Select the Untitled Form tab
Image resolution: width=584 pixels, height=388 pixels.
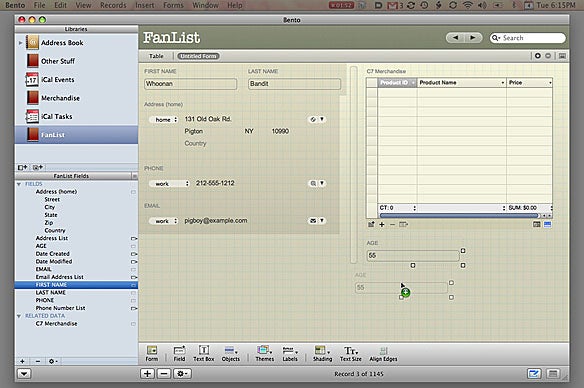click(198, 56)
